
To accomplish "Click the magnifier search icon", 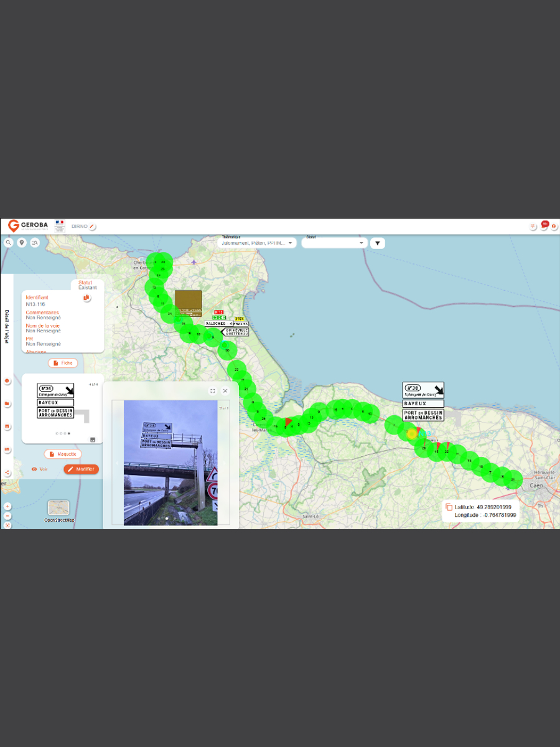I will 9,243.
